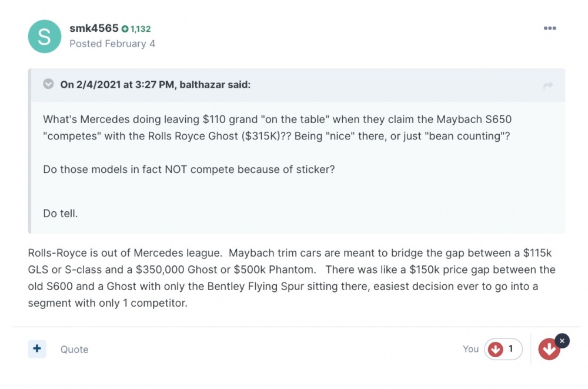Open the reaction count "1" list

pyautogui.click(x=510, y=349)
